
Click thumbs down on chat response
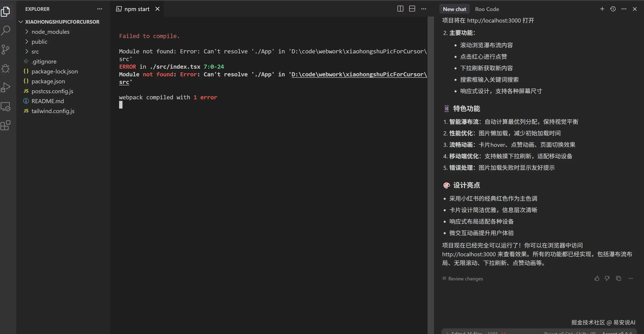click(x=607, y=278)
